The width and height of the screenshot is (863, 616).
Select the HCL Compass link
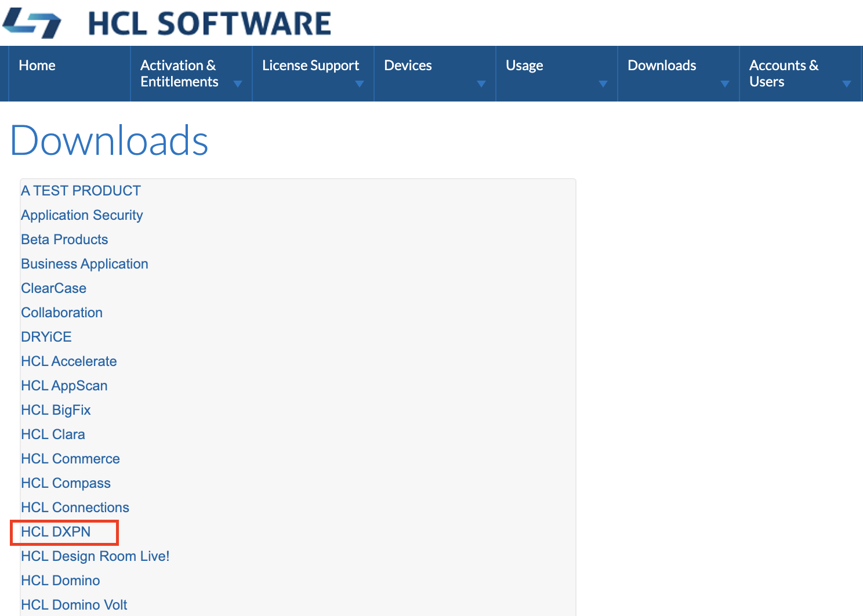tap(66, 483)
